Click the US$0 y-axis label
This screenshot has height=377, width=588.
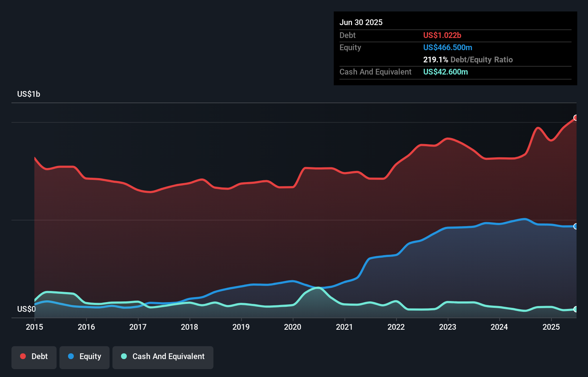(26, 309)
